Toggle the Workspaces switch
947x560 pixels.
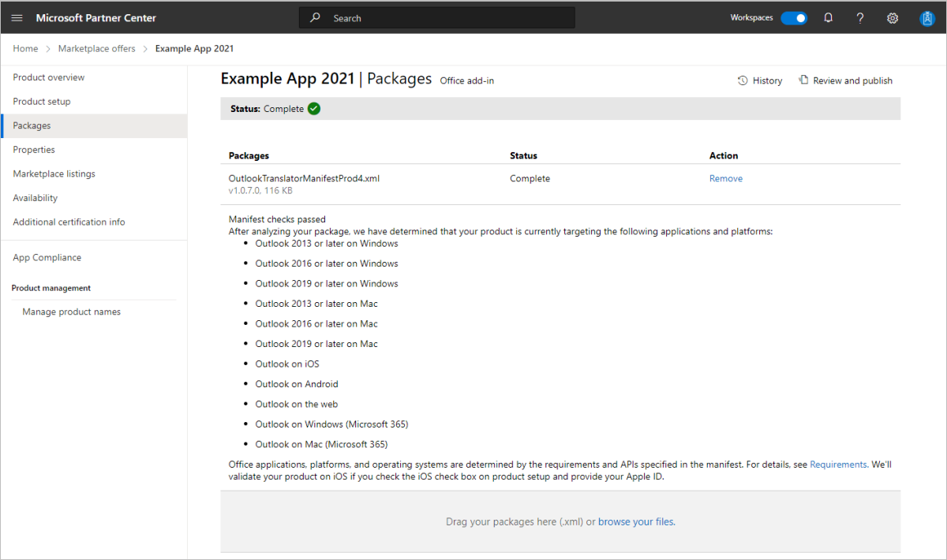click(x=794, y=18)
